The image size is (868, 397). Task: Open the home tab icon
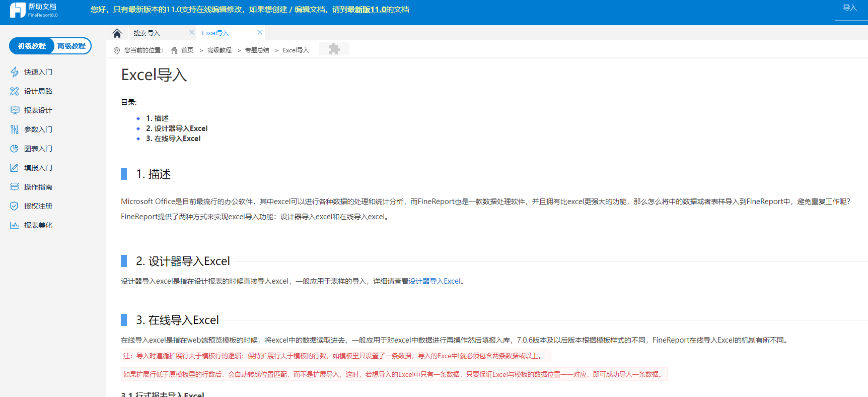(x=117, y=33)
